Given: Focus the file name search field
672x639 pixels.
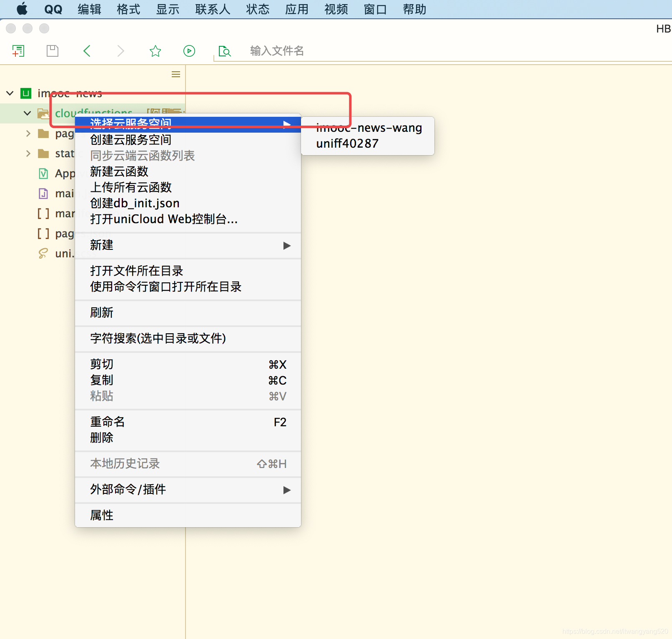Looking at the screenshot, I should coord(443,51).
